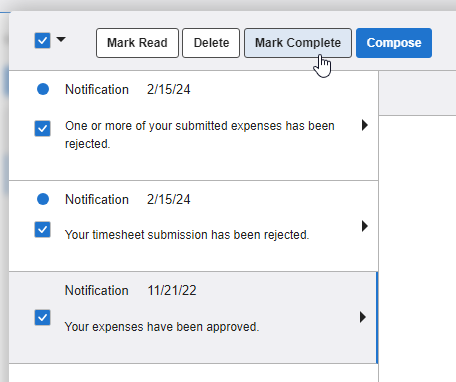Select first Notification header dated 2/15/24

coord(128,89)
